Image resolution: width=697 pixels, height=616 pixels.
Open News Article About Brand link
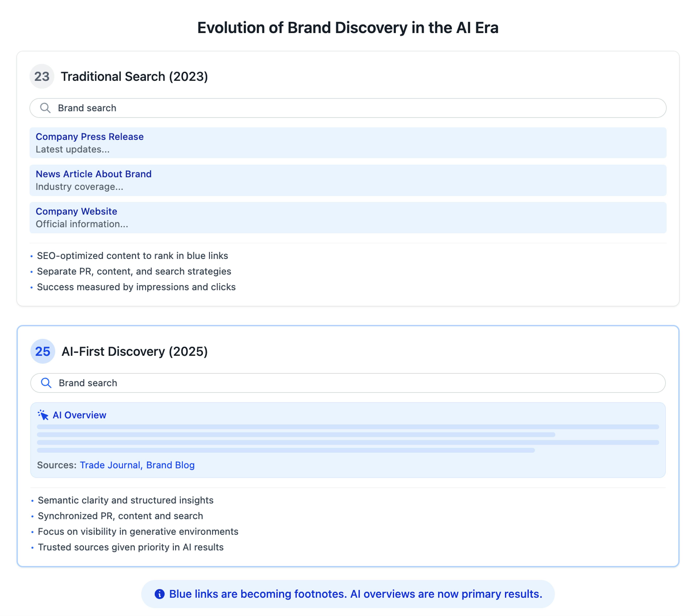93,174
